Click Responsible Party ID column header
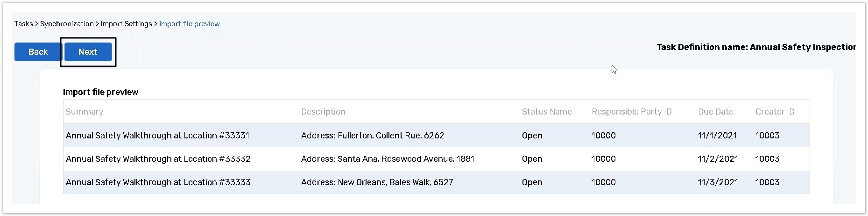868x216 pixels. [x=631, y=112]
